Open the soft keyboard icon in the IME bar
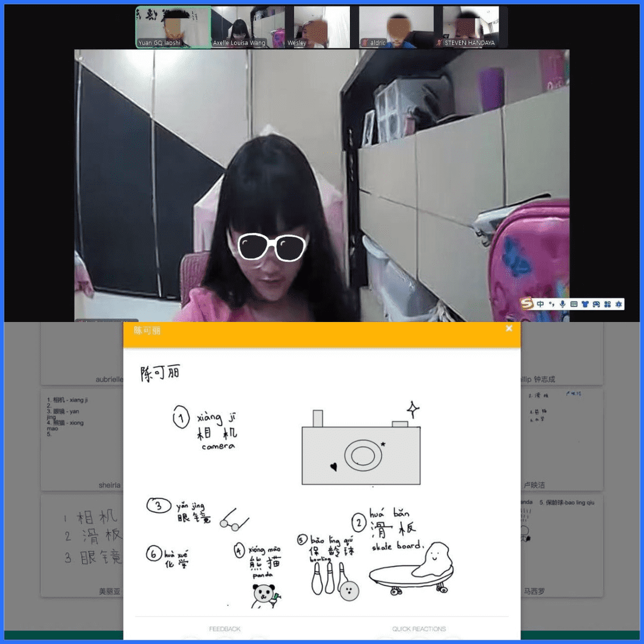This screenshot has width=644, height=644. 574,304
